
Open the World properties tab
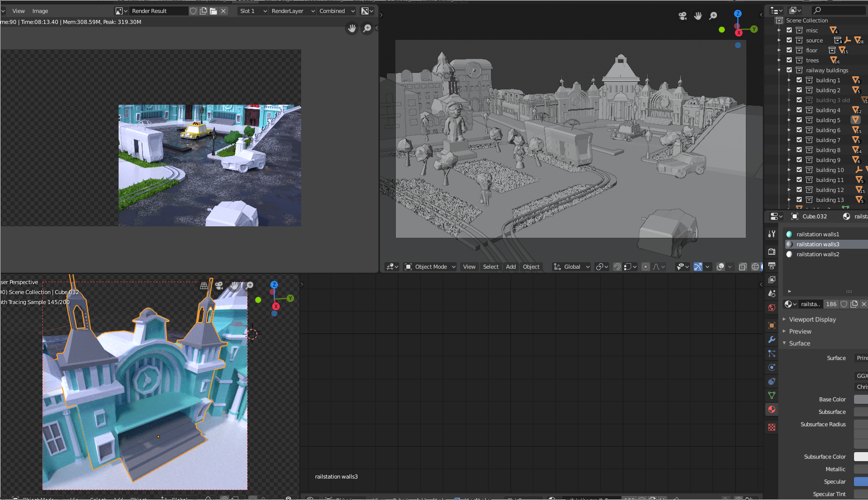pyautogui.click(x=772, y=308)
